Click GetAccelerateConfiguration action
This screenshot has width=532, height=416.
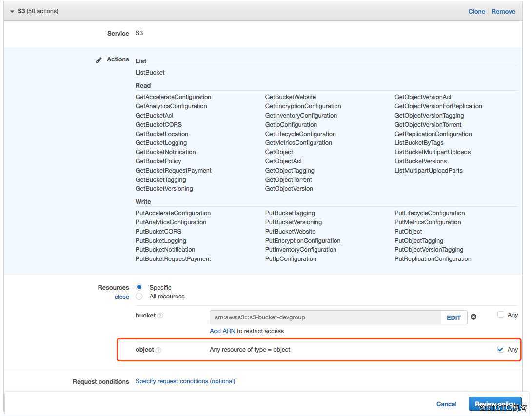pyautogui.click(x=174, y=97)
